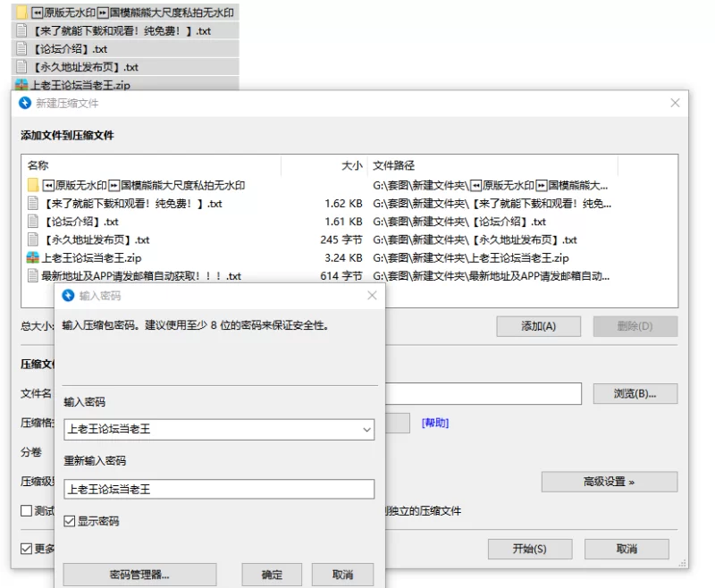Click the text file icon for 最新地址及APP请发邮箱 file

[33, 276]
